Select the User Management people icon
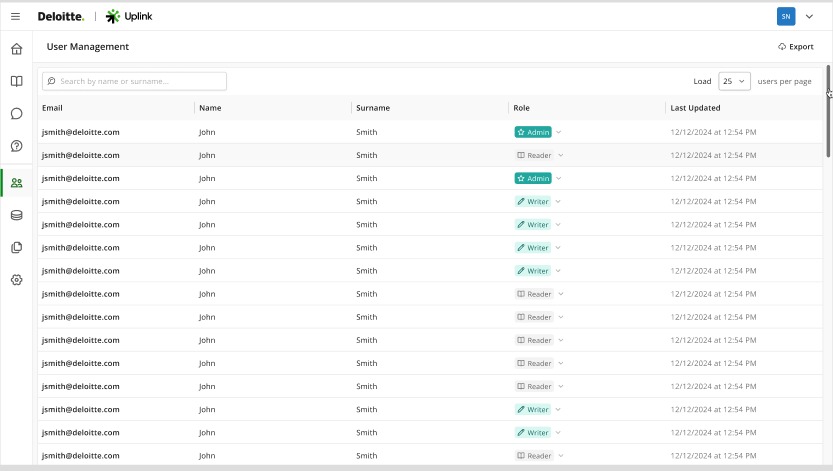This screenshot has width=833, height=471. click(16, 183)
